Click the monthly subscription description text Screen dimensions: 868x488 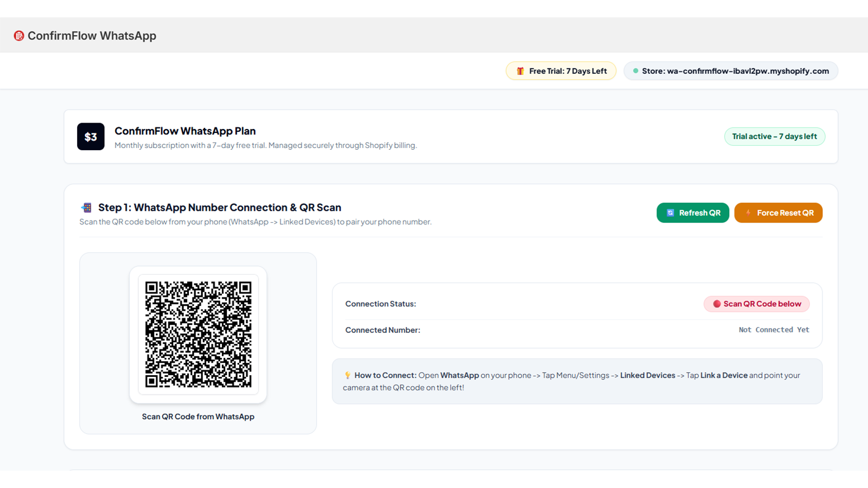click(266, 145)
